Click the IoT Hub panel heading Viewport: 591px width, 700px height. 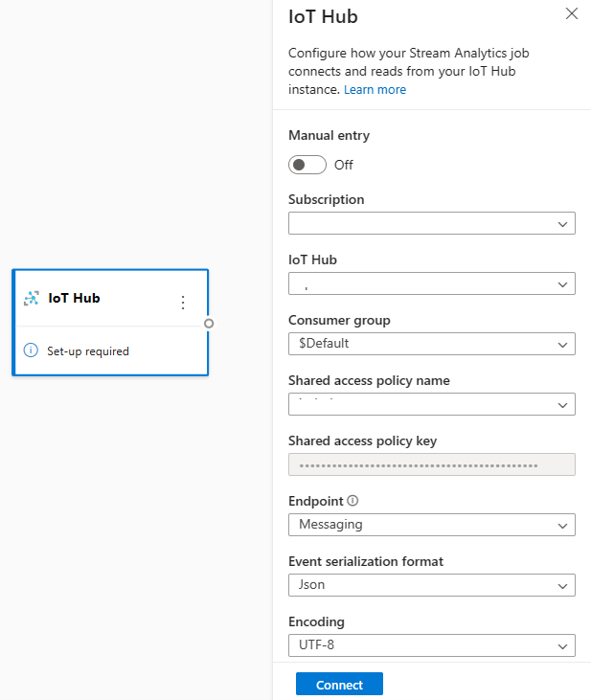point(323,17)
